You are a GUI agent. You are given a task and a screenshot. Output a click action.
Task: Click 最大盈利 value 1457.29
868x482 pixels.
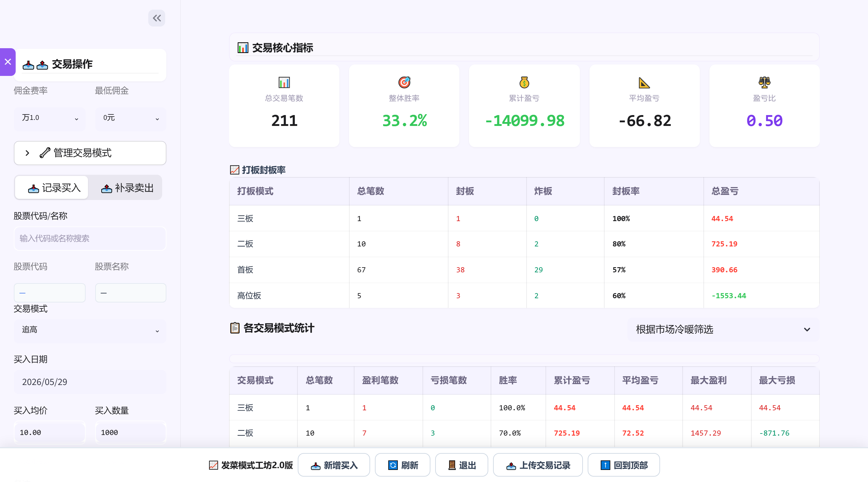(706, 433)
